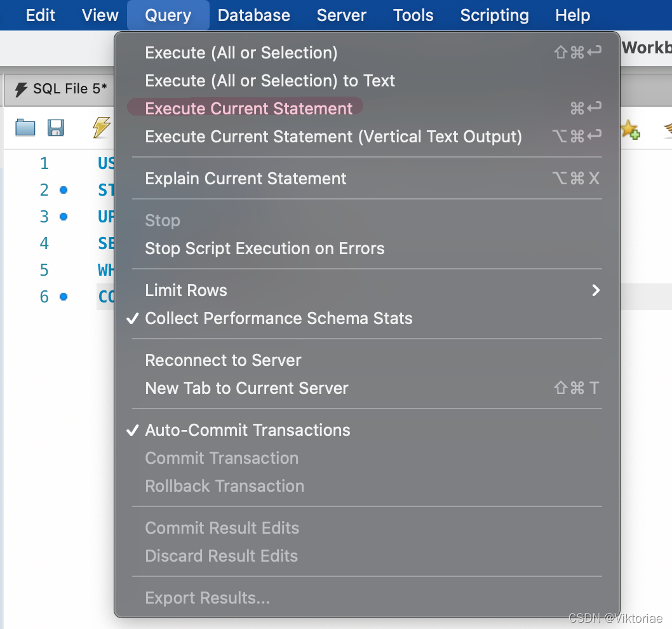Choose Execute (All or Selection) to Text

coord(367,81)
